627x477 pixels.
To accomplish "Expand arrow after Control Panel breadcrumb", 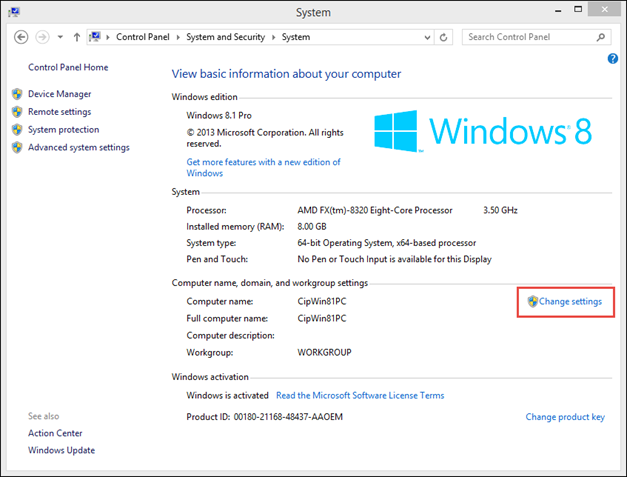I will click(x=178, y=37).
